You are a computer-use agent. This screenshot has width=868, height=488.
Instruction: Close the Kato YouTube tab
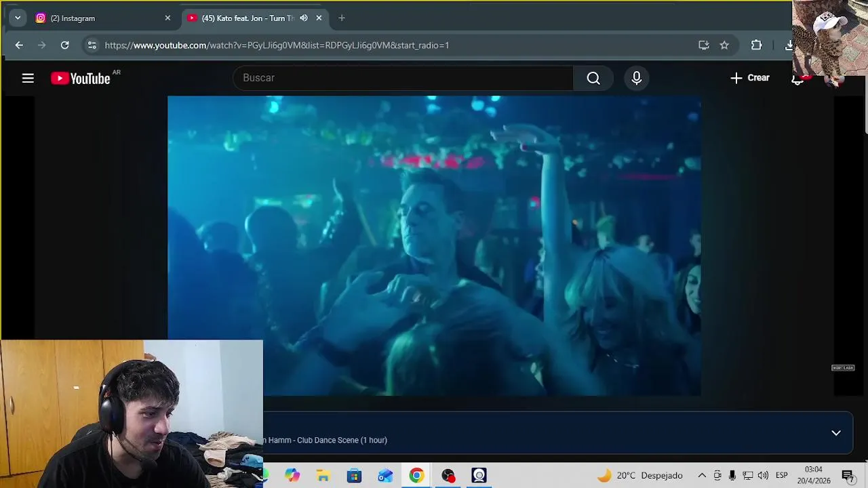tap(319, 18)
